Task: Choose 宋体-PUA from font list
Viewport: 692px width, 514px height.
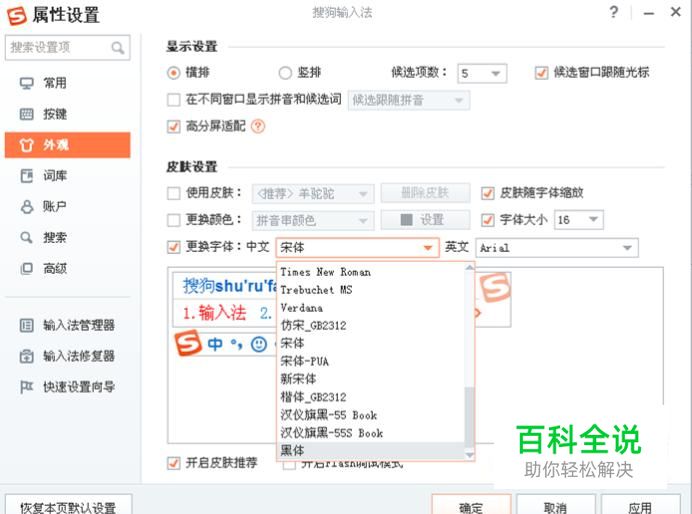Action: tap(371, 361)
